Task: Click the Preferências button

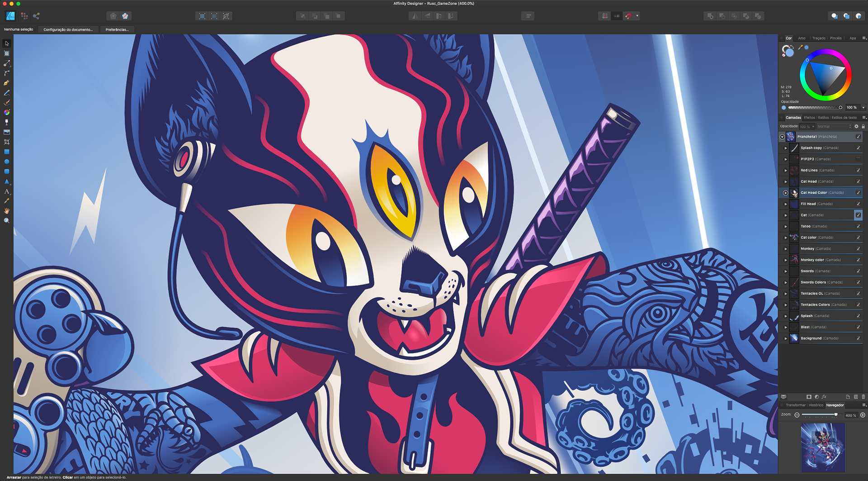Action: tap(117, 29)
